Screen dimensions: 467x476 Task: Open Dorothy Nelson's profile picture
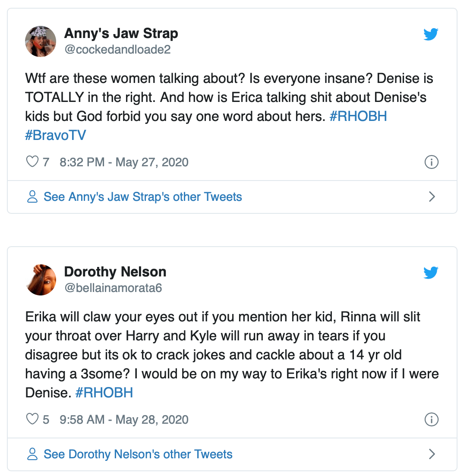click(41, 279)
